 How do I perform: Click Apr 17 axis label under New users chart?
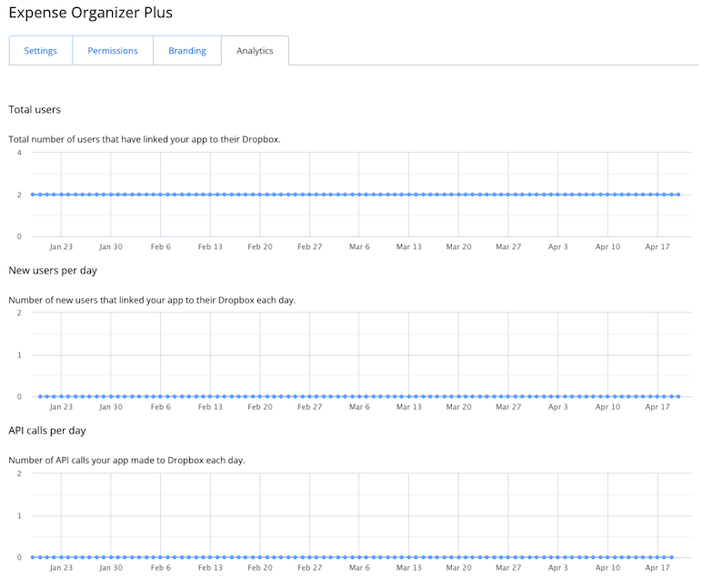[657, 407]
